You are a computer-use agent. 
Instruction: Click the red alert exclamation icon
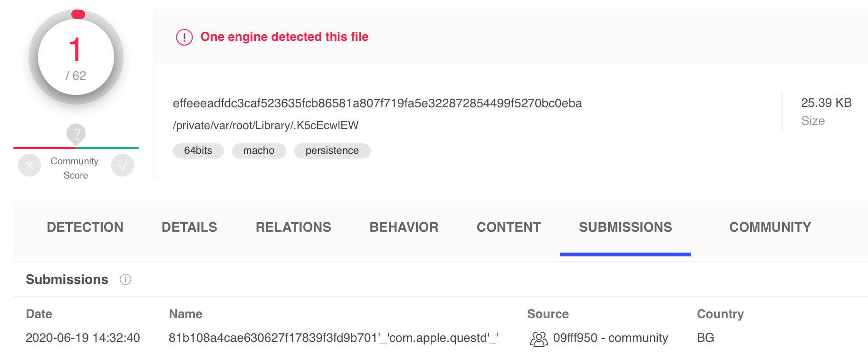click(184, 37)
